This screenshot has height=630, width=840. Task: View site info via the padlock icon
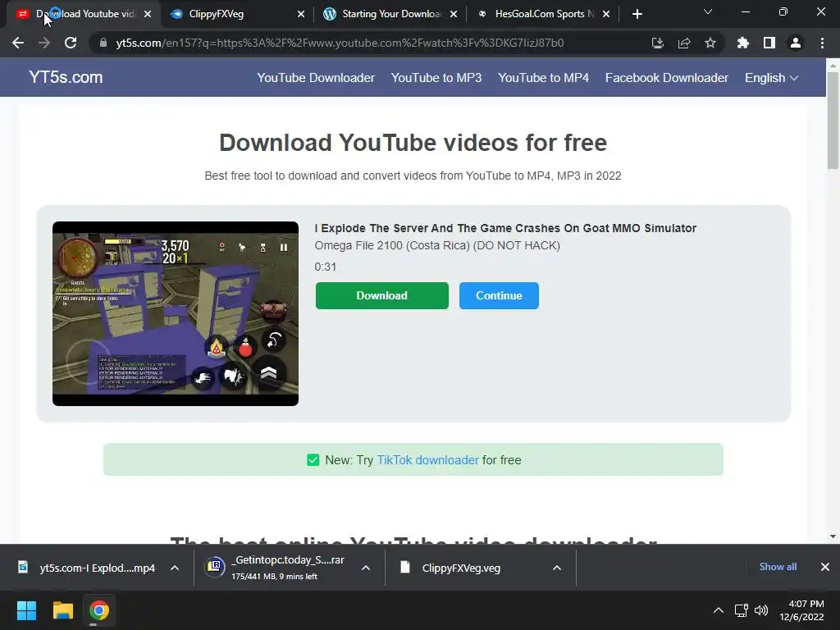pyautogui.click(x=103, y=43)
